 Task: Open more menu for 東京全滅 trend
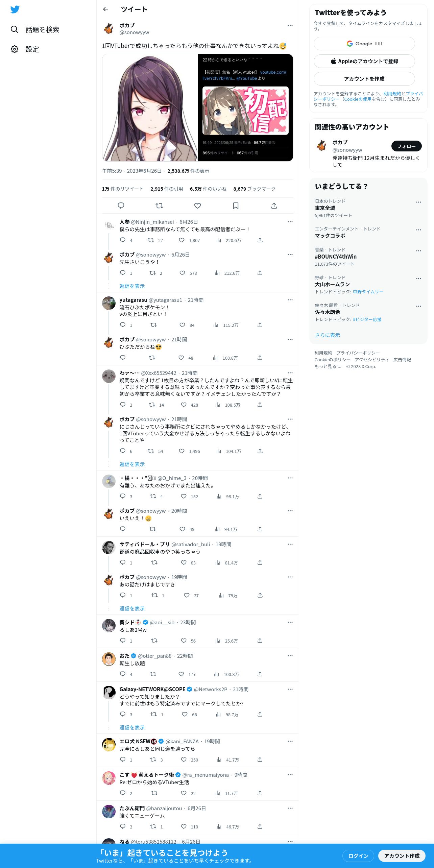coord(418,202)
